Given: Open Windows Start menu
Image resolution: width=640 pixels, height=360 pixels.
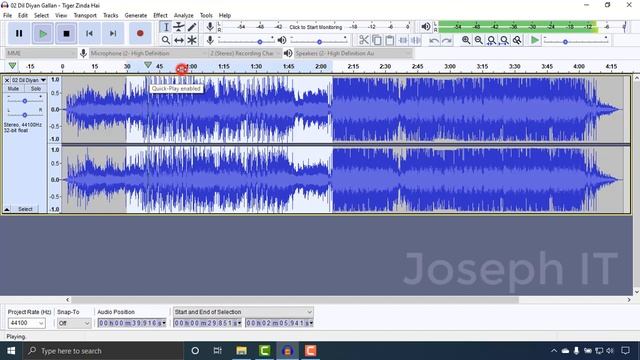Looking at the screenshot, I should pos(11,351).
